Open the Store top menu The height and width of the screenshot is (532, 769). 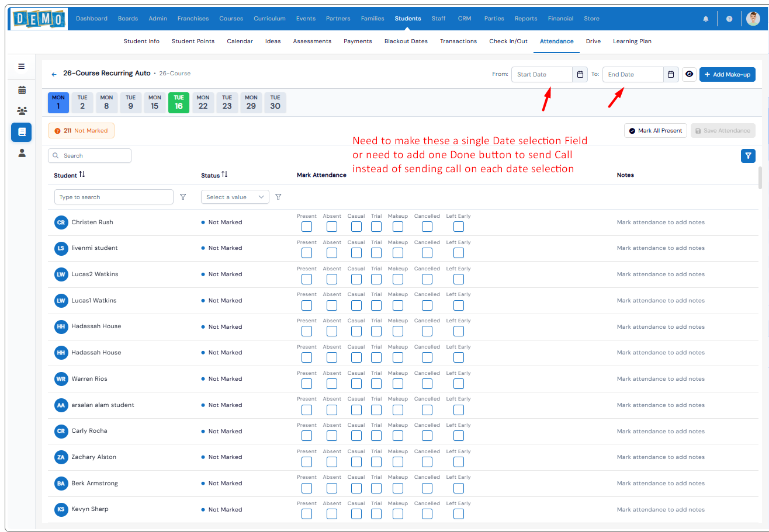pos(591,19)
